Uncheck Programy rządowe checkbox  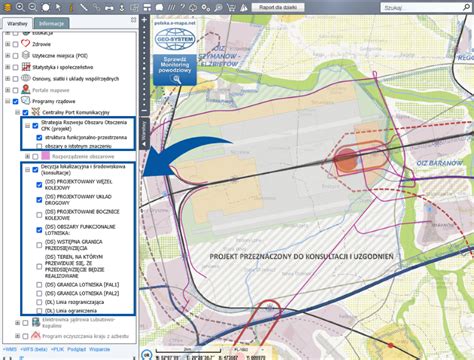point(15,101)
